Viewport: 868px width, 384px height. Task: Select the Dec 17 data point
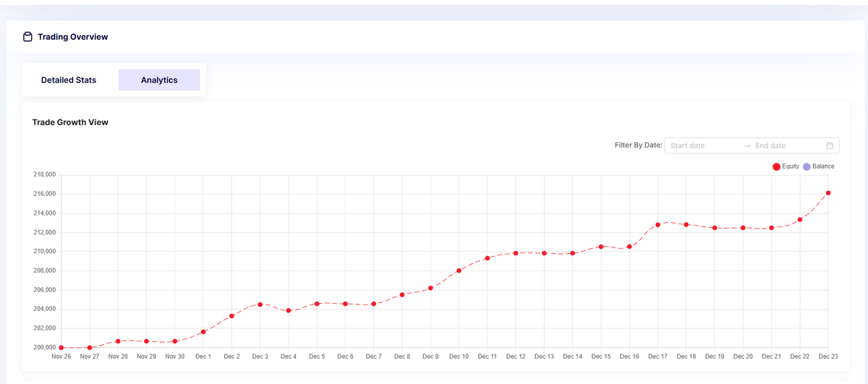(x=658, y=225)
